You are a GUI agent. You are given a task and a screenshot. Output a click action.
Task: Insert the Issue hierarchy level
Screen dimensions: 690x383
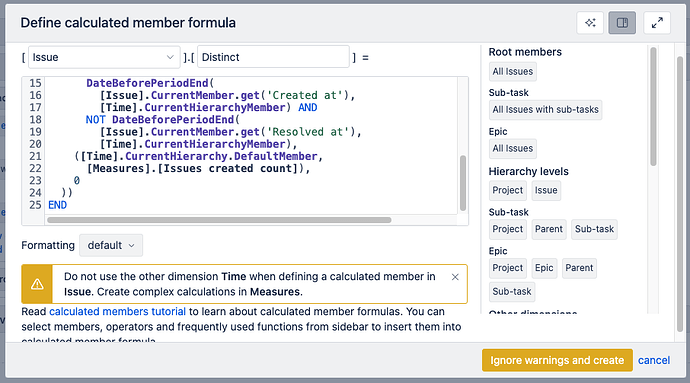tap(546, 190)
